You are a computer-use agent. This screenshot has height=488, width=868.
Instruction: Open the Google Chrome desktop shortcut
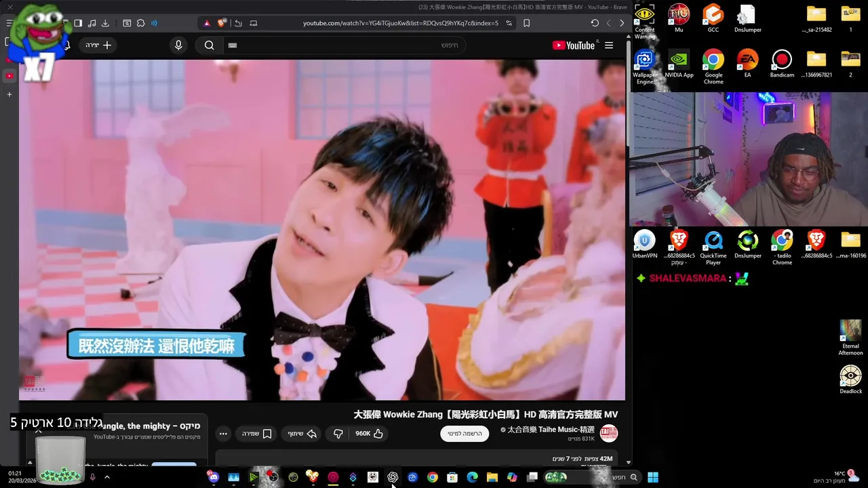713,66
